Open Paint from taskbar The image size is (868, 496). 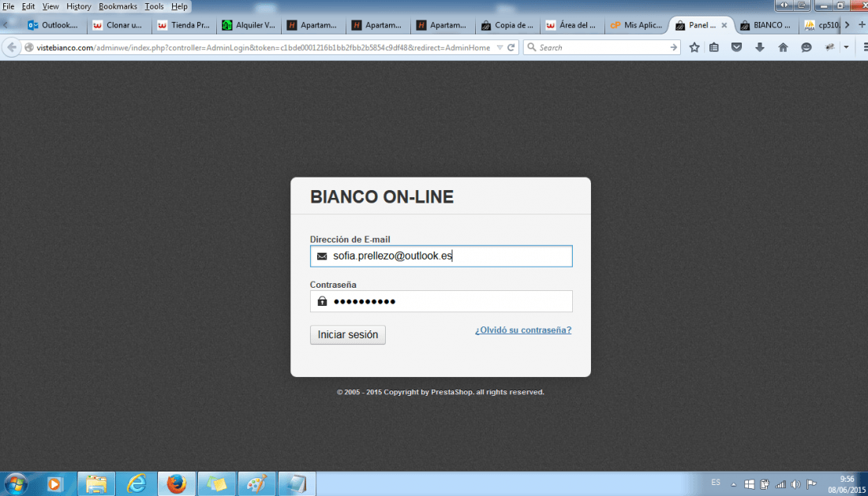256,484
